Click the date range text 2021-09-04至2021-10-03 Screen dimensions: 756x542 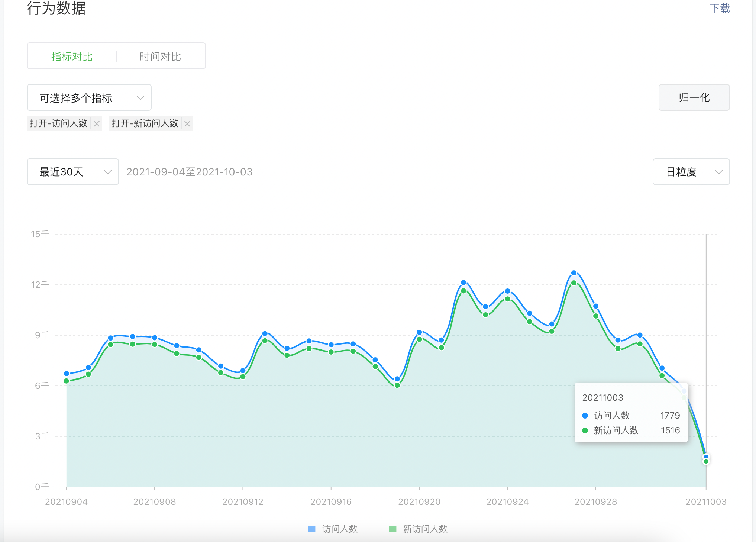(189, 172)
